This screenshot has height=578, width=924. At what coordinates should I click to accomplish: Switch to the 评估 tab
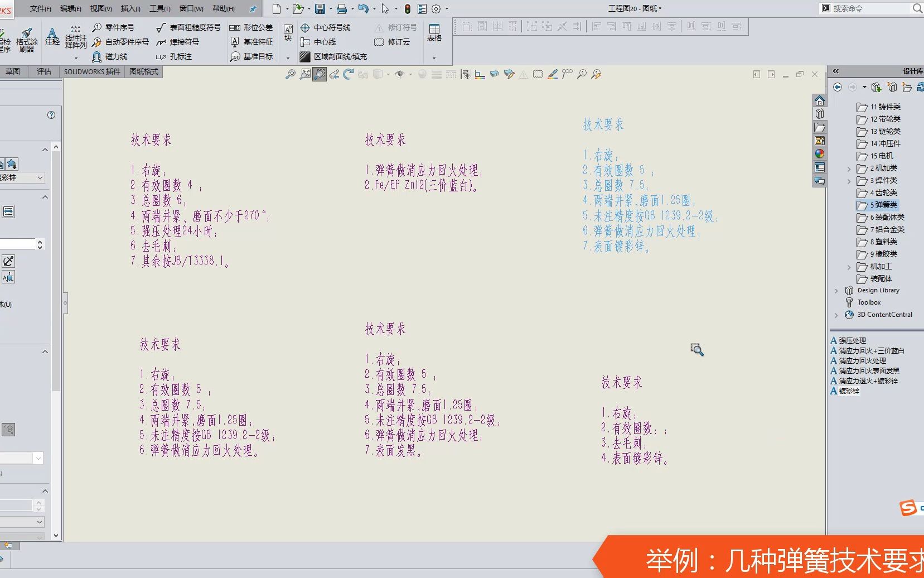[43, 71]
